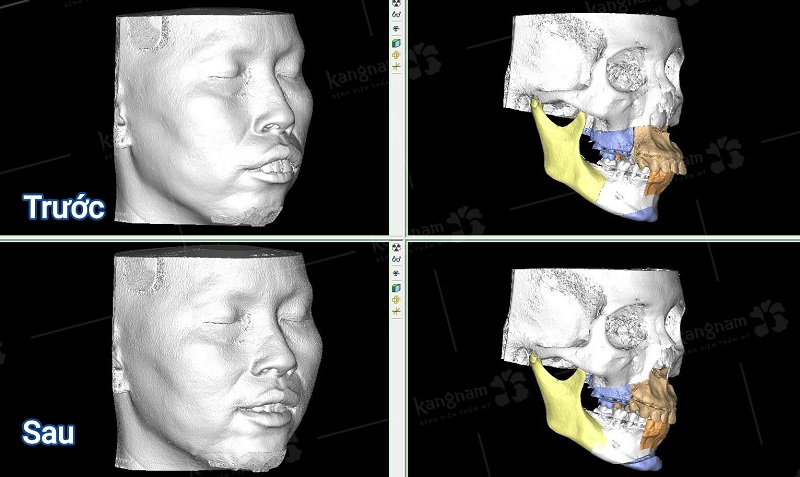
Task: Select the colored skull model in the Trước row
Action: click(594, 117)
